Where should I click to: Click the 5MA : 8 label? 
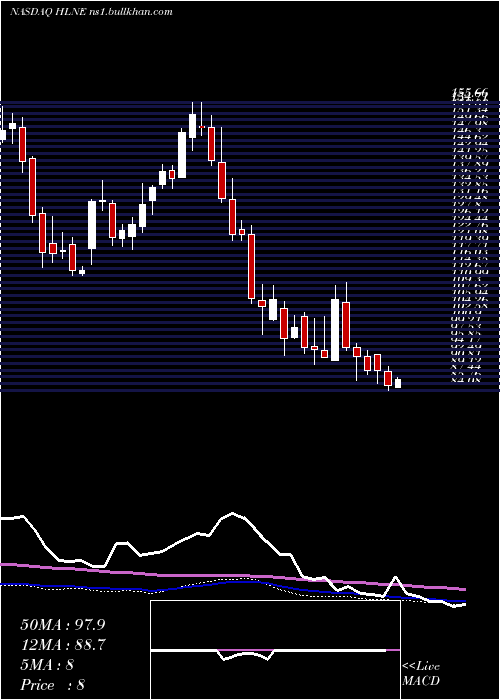point(47,665)
